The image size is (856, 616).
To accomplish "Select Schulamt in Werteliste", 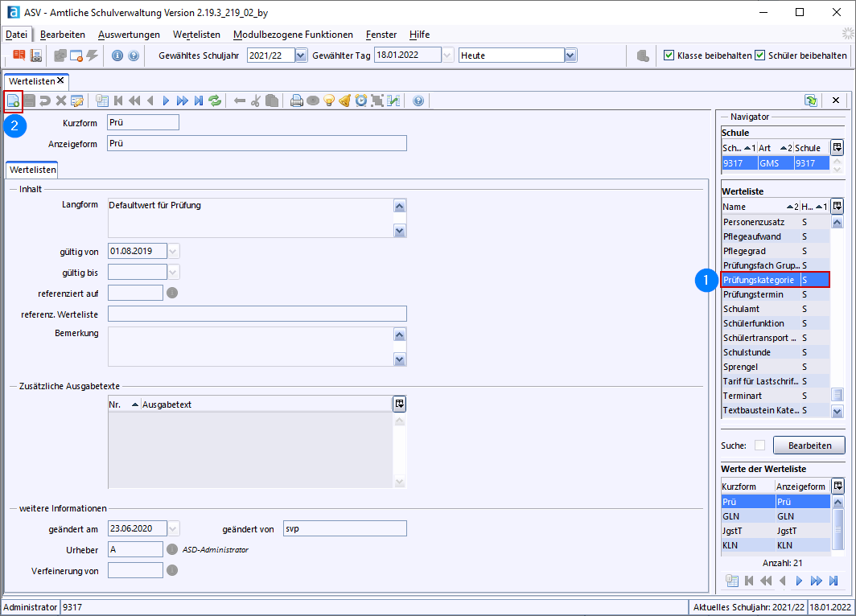I will [776, 309].
